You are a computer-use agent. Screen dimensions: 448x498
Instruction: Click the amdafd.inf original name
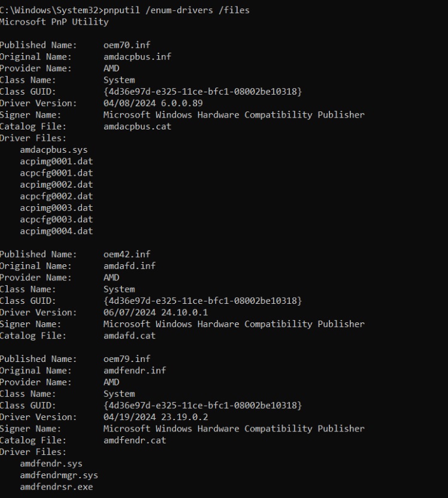coord(129,266)
